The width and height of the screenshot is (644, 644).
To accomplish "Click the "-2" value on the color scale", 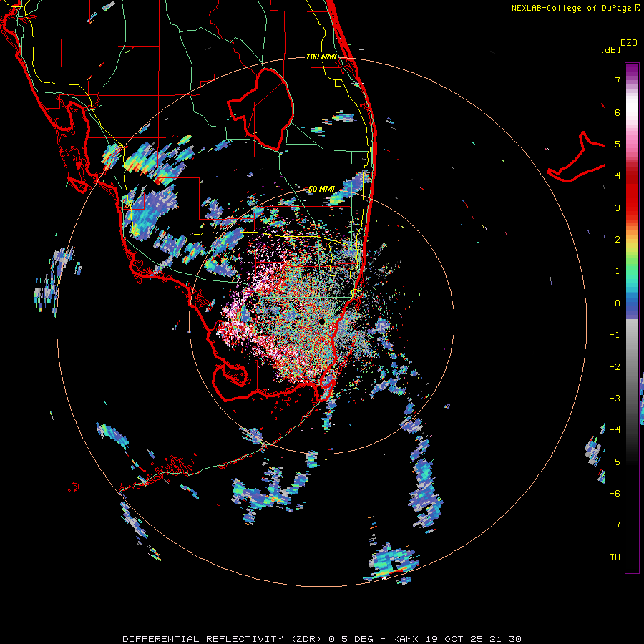I will [x=615, y=367].
